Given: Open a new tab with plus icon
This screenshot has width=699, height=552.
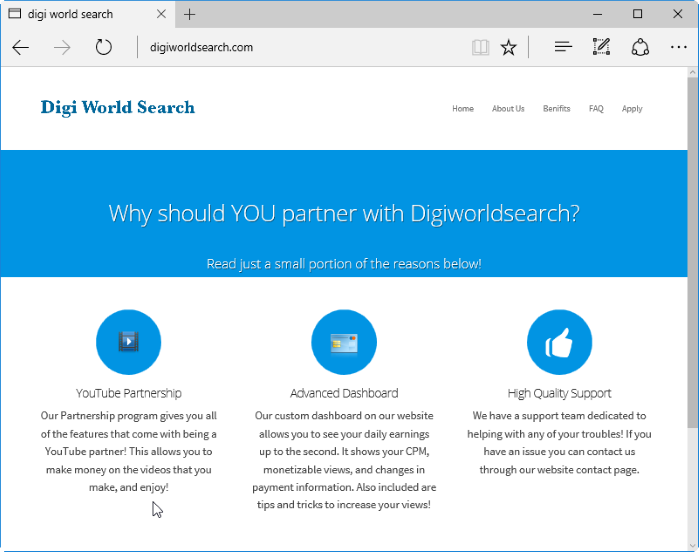Looking at the screenshot, I should pos(189,15).
